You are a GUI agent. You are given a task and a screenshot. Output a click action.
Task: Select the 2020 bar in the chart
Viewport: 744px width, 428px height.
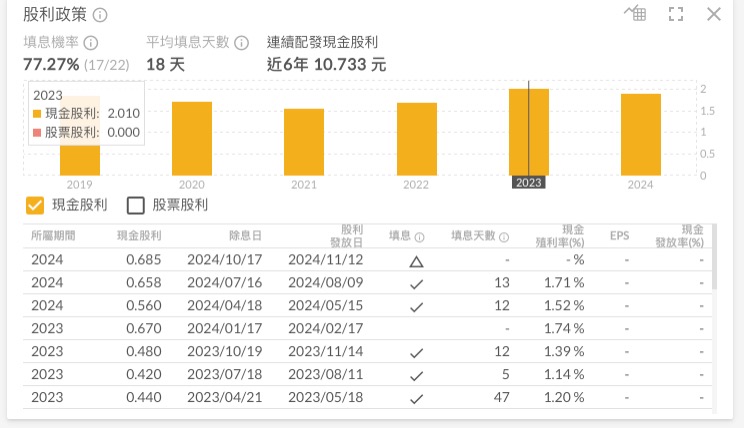pyautogui.click(x=192, y=138)
